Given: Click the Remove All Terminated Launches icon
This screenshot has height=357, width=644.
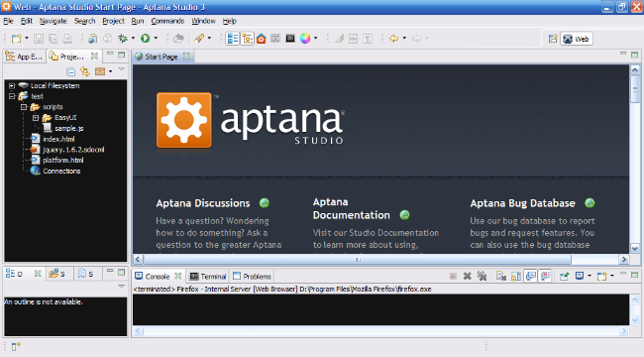Looking at the screenshot, I should (482, 276).
